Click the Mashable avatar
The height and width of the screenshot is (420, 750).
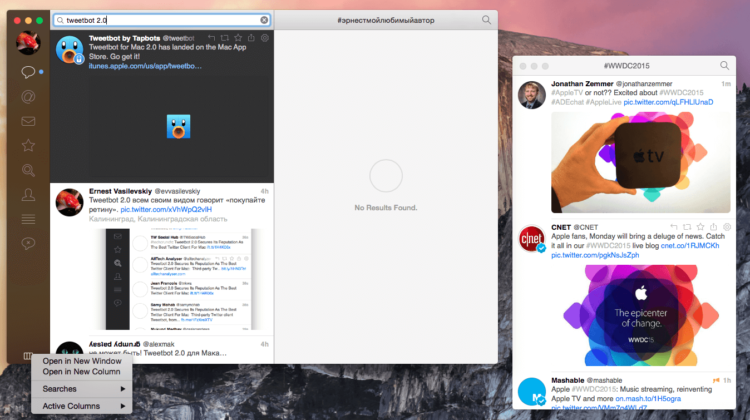point(531,391)
